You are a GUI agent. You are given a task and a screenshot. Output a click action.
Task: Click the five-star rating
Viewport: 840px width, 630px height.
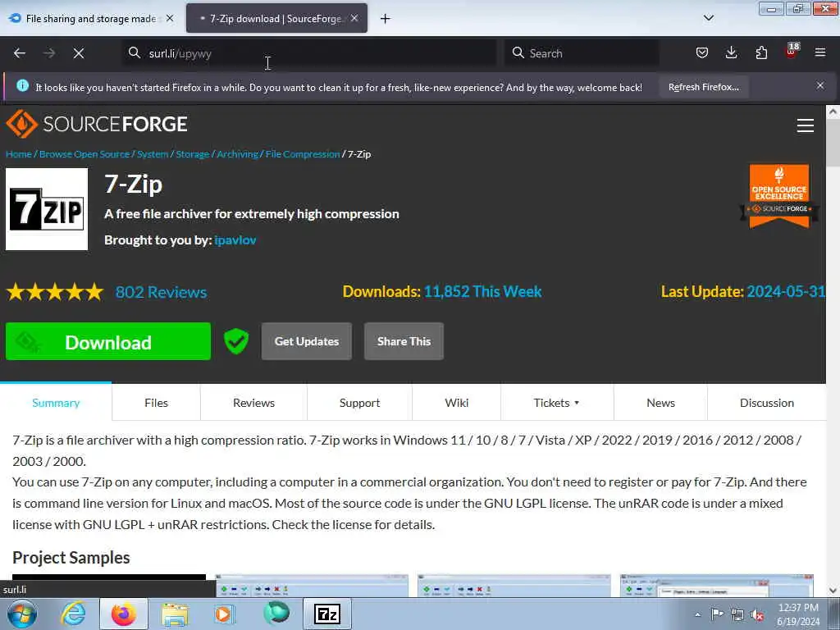(x=55, y=292)
